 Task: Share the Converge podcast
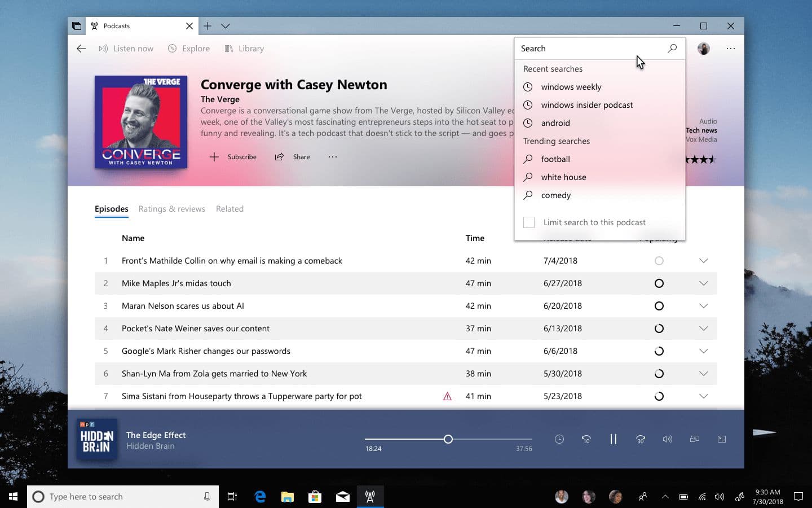coord(292,157)
